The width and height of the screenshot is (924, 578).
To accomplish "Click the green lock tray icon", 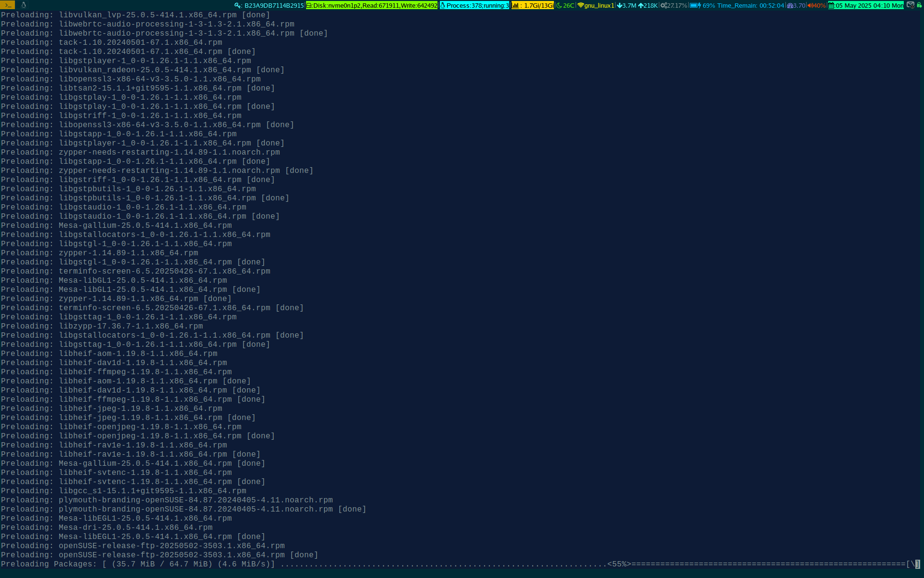I will click(x=919, y=5).
